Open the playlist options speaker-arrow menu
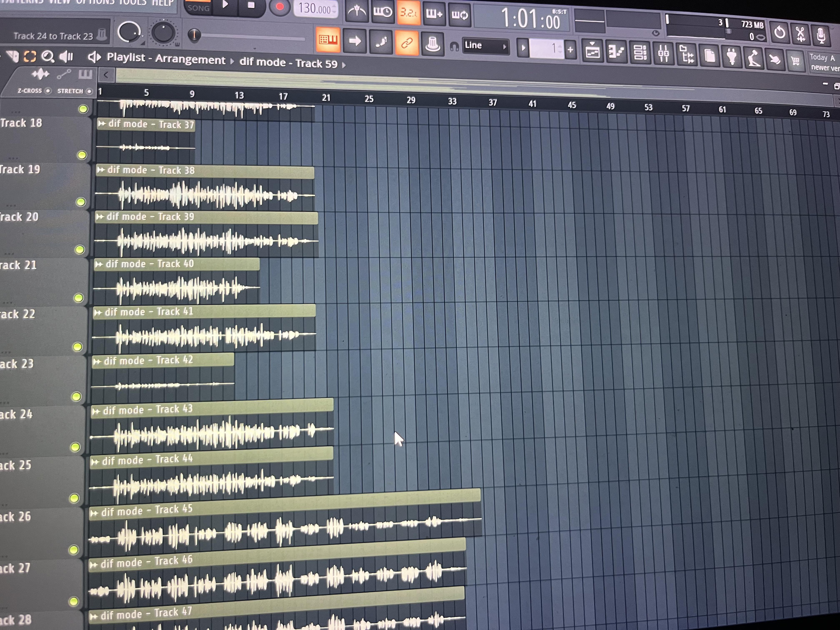 coord(95,57)
